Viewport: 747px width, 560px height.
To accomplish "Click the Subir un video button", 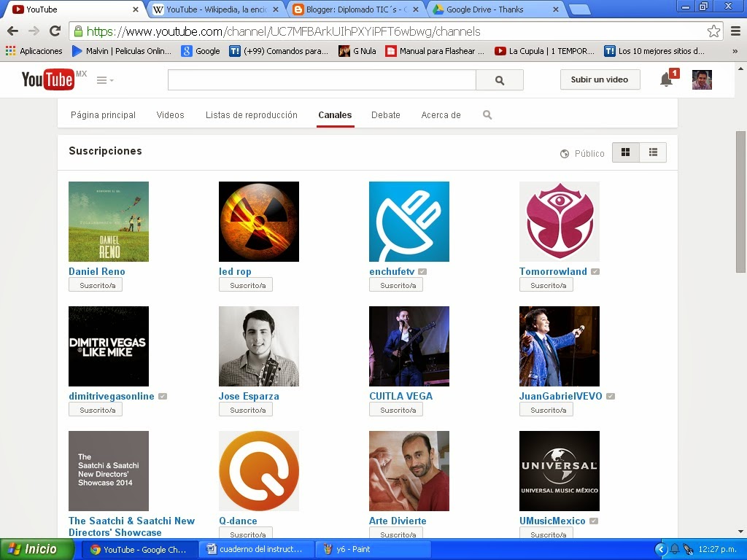I will 600,79.
